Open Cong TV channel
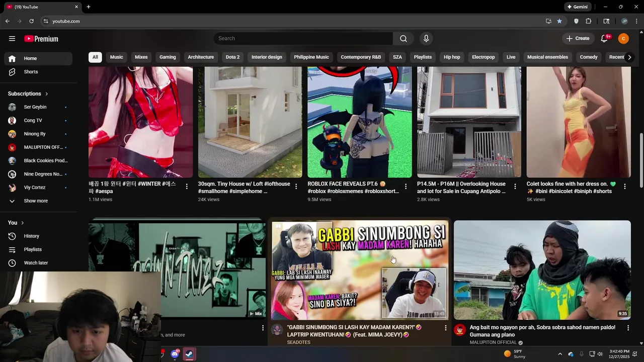 coord(38,121)
